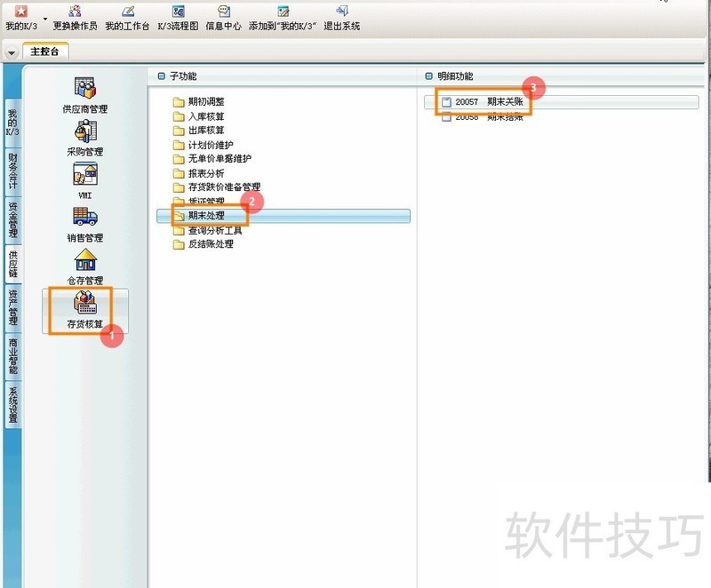Open the 销售管理 truck icon
This screenshot has width=711, height=588.
[x=85, y=217]
